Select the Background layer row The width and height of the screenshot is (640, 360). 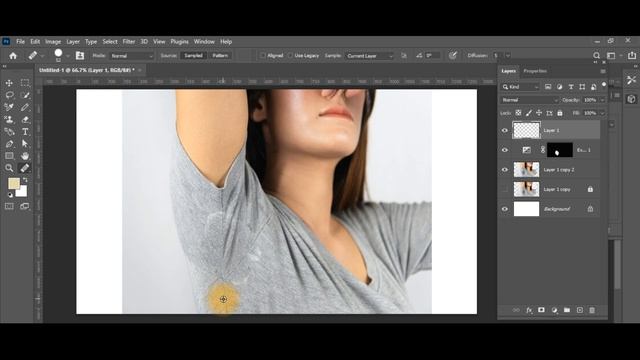(550, 209)
